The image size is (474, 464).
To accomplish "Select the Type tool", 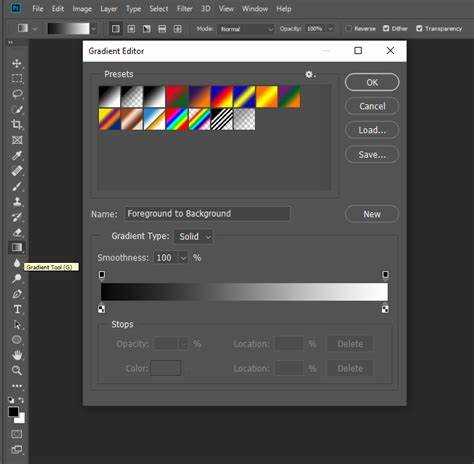I will point(17,309).
